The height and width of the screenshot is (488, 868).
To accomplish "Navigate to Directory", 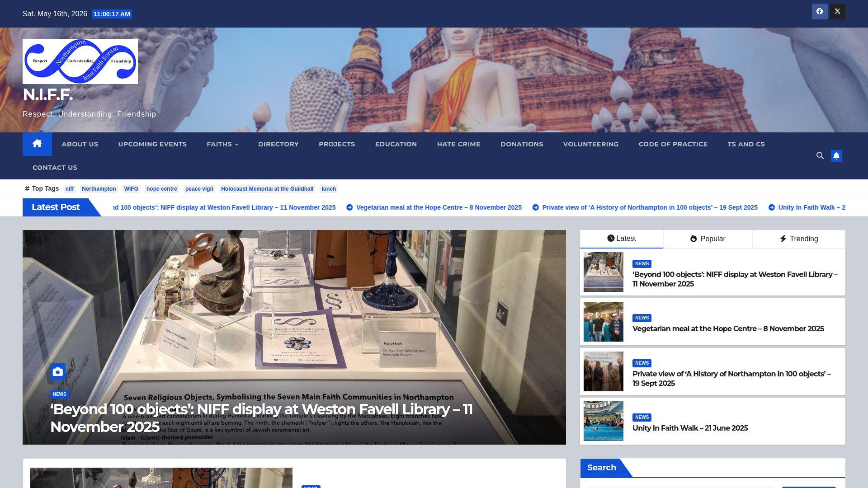I will (x=278, y=144).
